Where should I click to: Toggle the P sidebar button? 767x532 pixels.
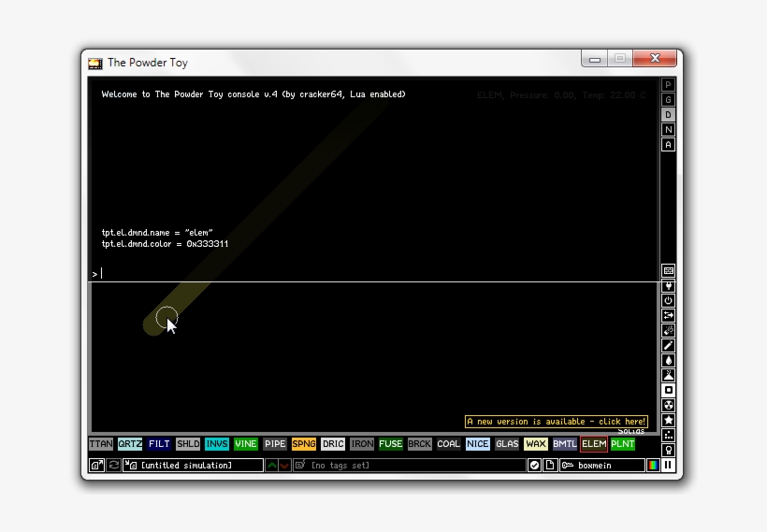(668, 84)
